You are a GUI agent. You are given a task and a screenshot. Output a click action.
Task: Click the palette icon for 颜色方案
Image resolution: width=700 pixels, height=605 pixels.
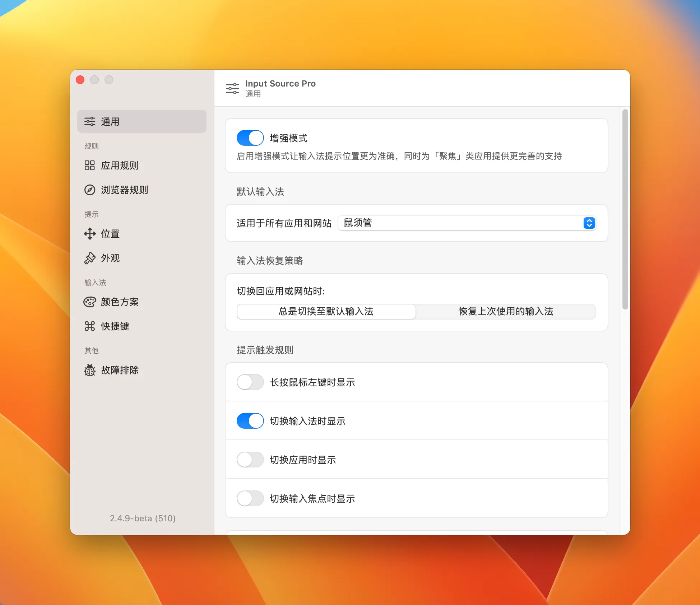coord(89,302)
